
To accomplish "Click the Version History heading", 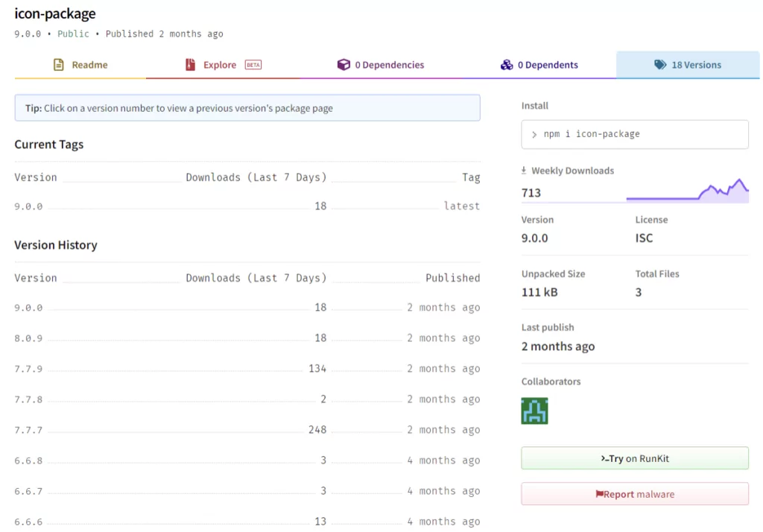I will (55, 245).
